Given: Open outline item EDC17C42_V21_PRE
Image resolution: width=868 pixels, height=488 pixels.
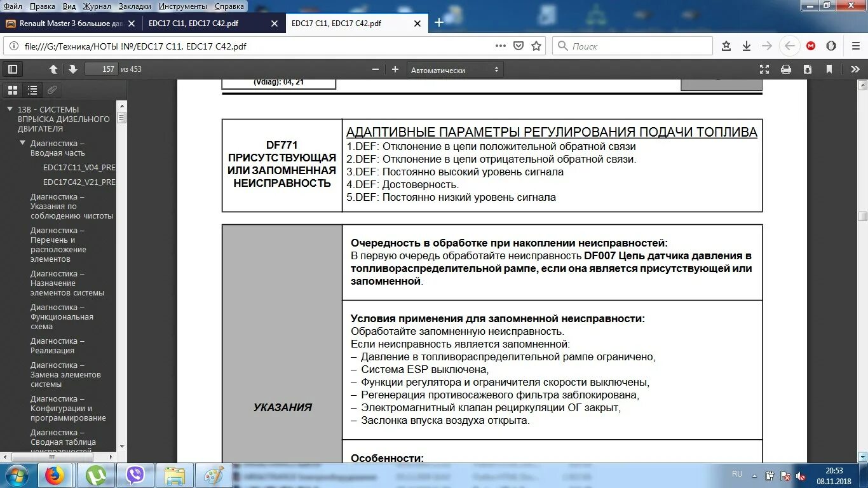Looking at the screenshot, I should tap(79, 182).
